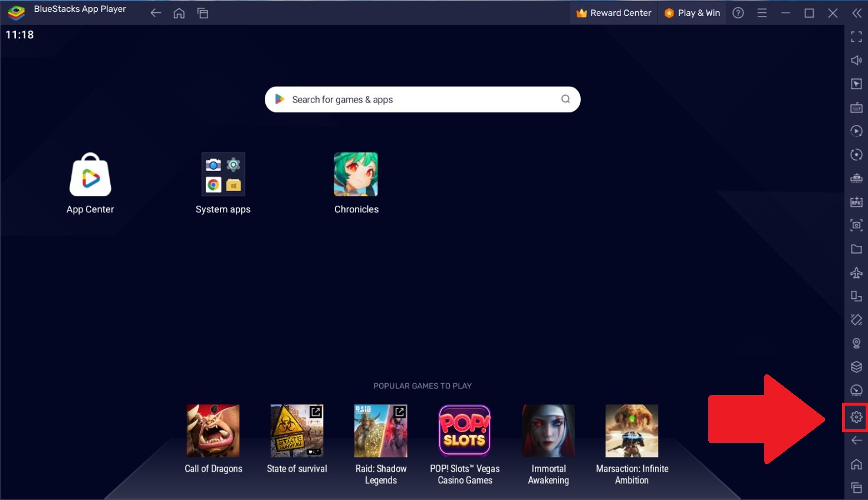The width and height of the screenshot is (868, 500).
Task: Toggle full screen from the sidebar
Action: 856,37
